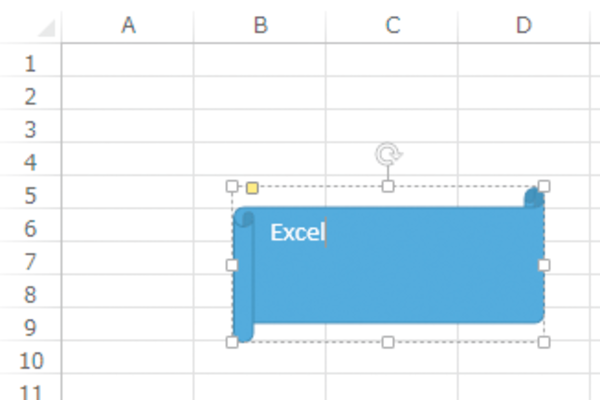Click the left-middle sizing handle of the shape
The height and width of the screenshot is (400, 600).
coord(232,265)
